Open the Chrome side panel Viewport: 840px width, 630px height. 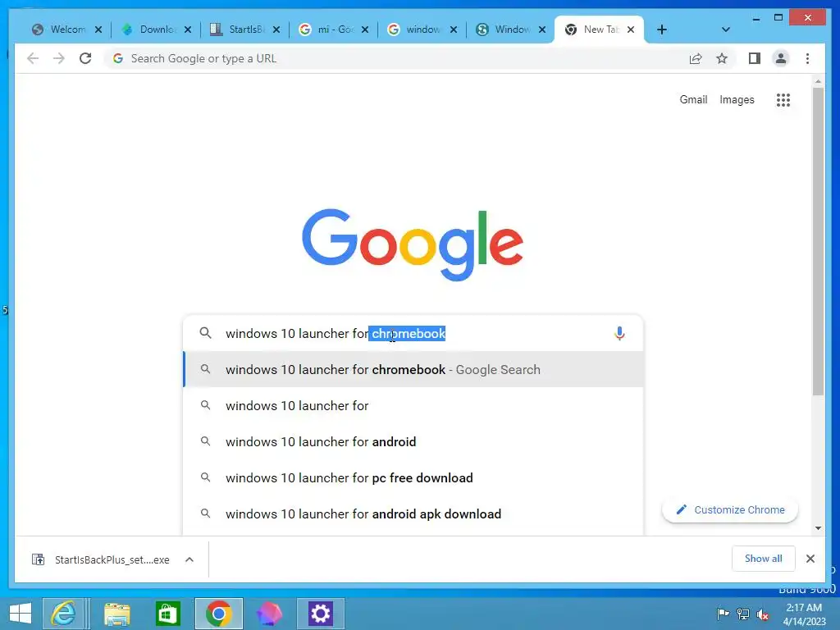click(x=755, y=58)
